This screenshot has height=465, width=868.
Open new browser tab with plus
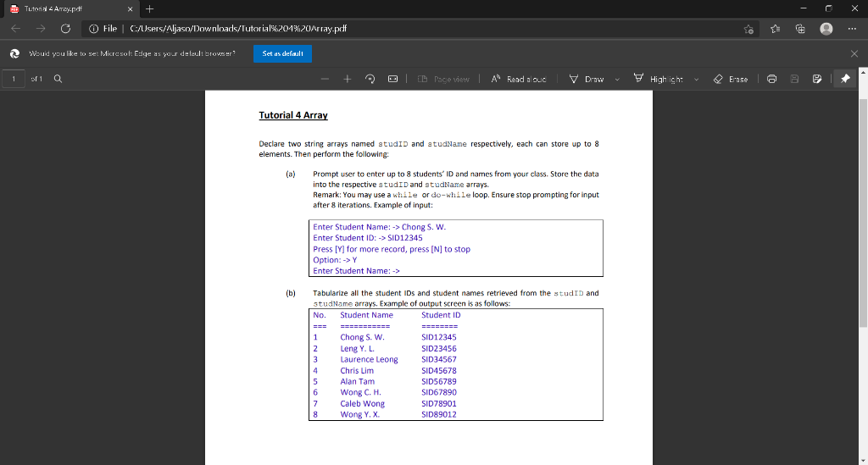[x=149, y=8]
